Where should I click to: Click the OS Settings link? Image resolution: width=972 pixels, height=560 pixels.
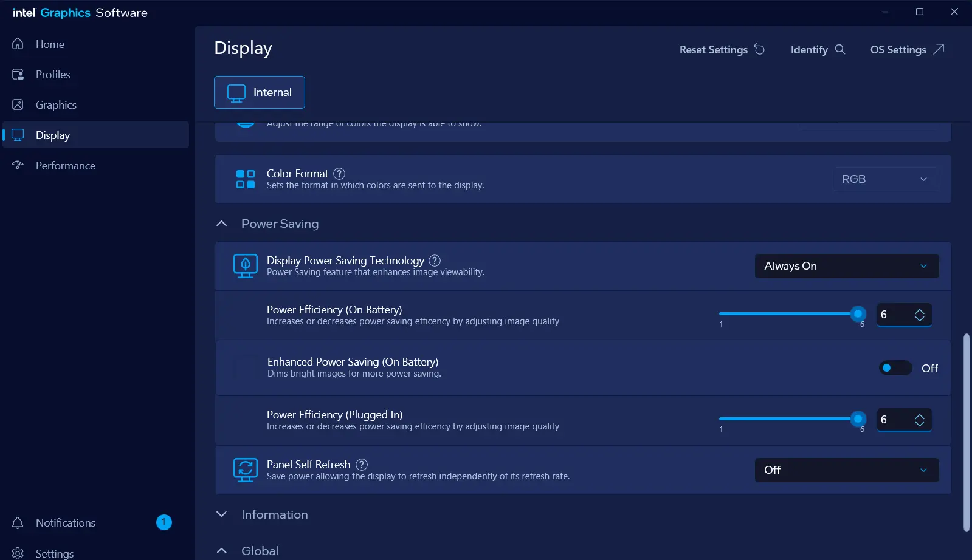point(907,49)
